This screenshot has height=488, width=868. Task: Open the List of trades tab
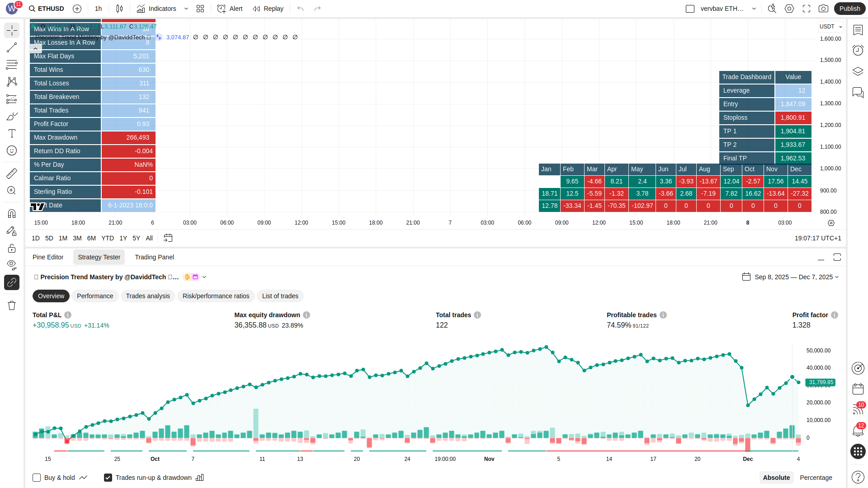click(280, 296)
